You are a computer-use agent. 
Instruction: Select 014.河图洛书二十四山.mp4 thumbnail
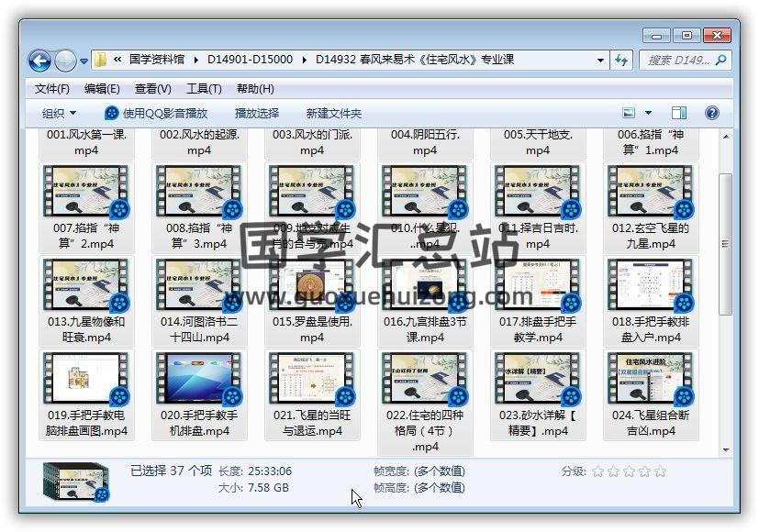pyautogui.click(x=199, y=285)
